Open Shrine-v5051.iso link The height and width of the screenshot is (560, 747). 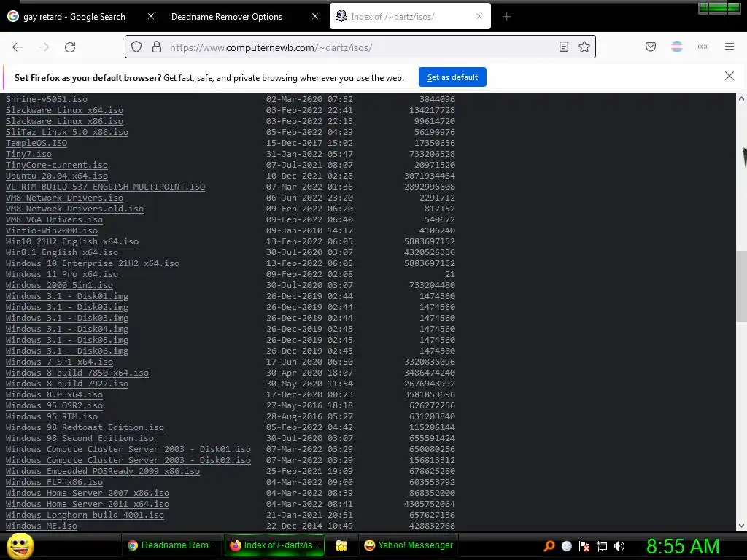(x=47, y=99)
